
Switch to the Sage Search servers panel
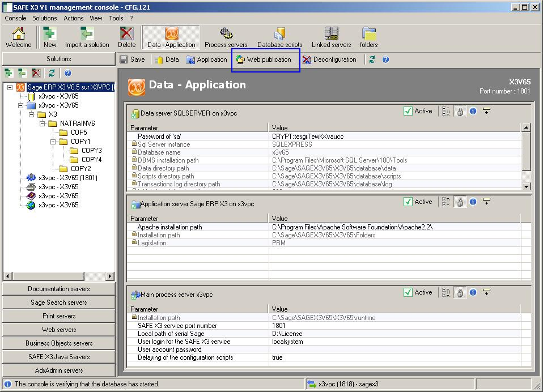point(59,302)
